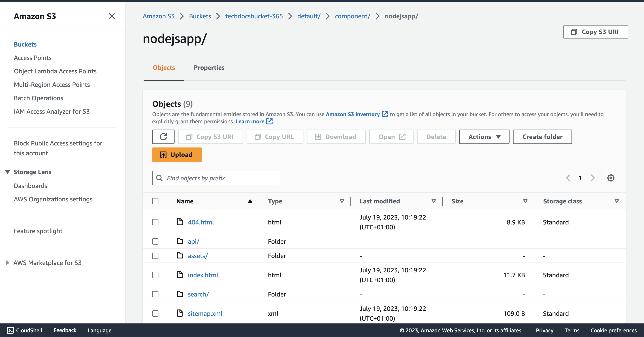Check the box for 404.html
This screenshot has height=337, width=644.
click(155, 222)
